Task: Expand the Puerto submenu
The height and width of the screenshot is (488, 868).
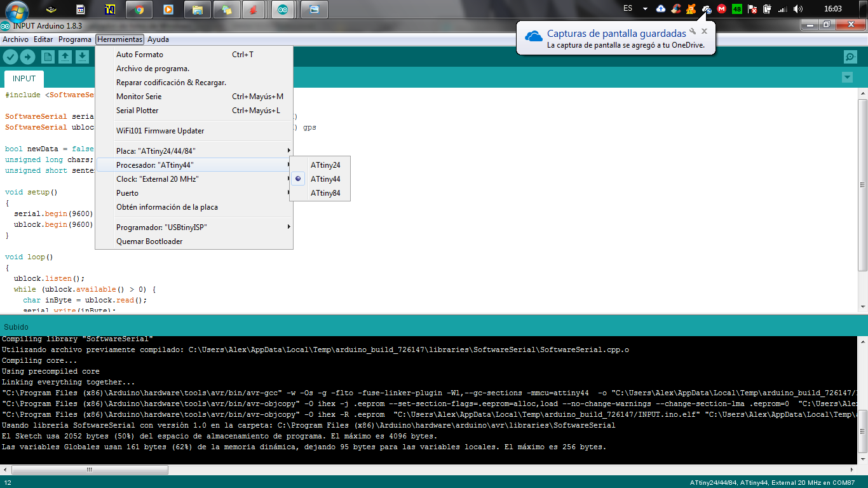Action: click(x=194, y=193)
